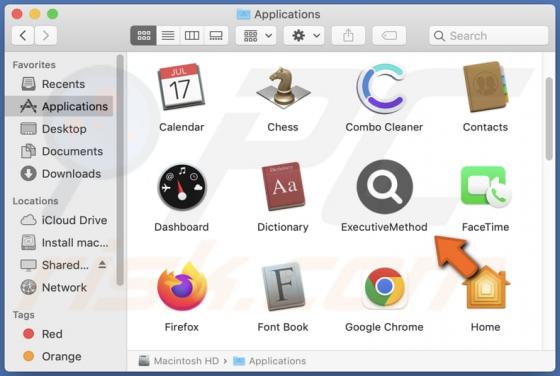This screenshot has width=560, height=376.
Task: Select the Chess app icon
Action: (x=283, y=88)
